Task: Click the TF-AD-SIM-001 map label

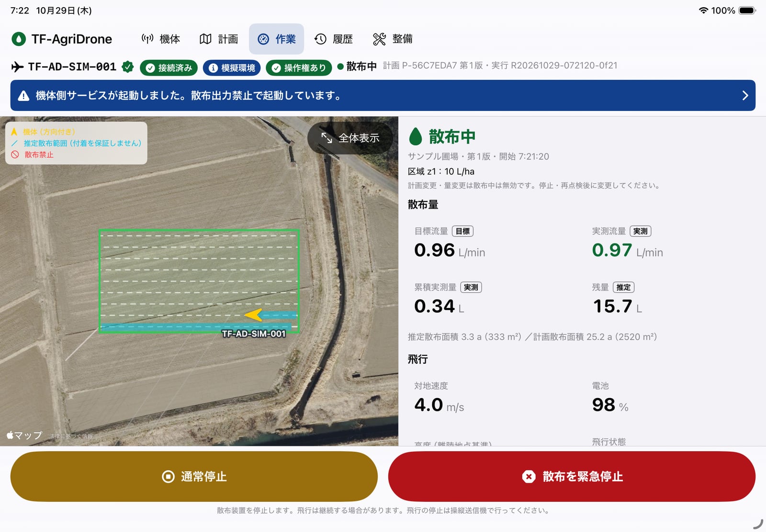Action: (x=254, y=333)
